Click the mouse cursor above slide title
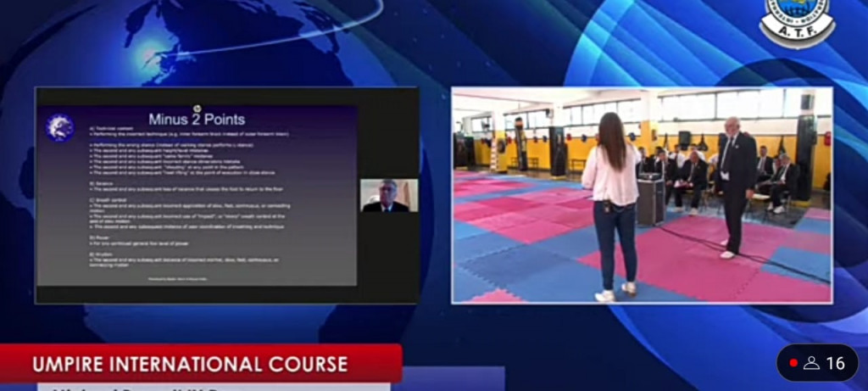The height and width of the screenshot is (391, 868). pyautogui.click(x=197, y=108)
